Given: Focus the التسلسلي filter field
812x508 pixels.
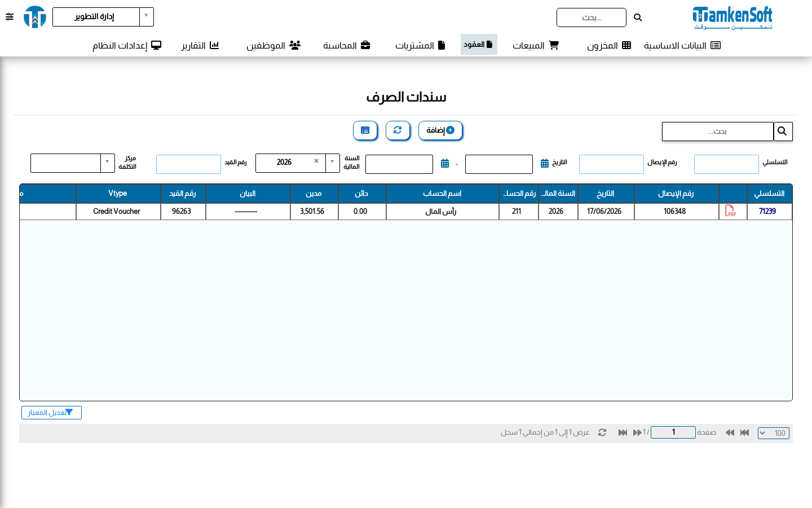Looking at the screenshot, I should pos(726,164).
